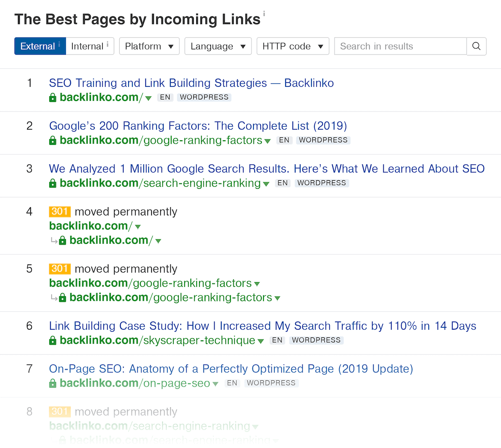Click WORDPRESS tag in row 1
501x448 pixels.
pyautogui.click(x=204, y=97)
